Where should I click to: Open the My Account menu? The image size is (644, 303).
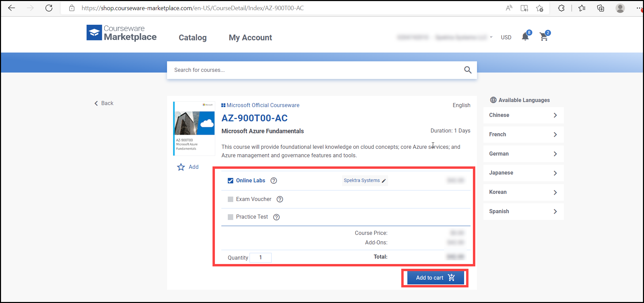[250, 38]
